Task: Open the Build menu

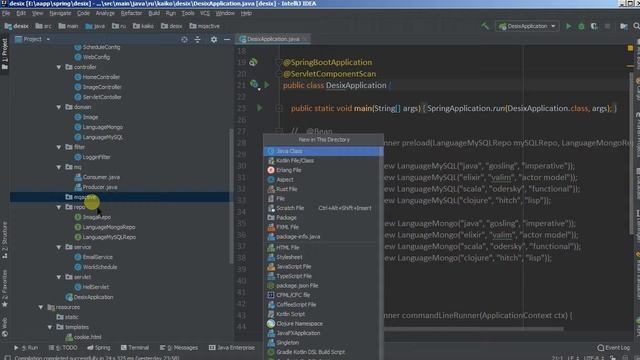Action: point(154,13)
